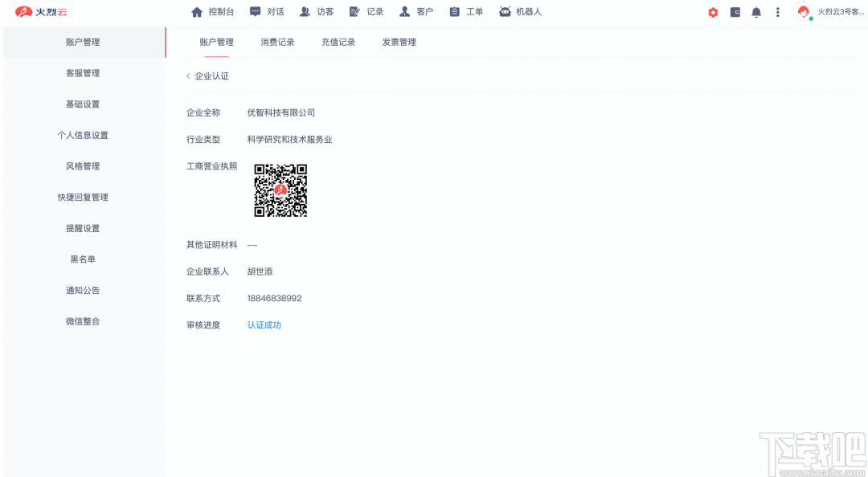Click the user avatar with online dot
This screenshot has width=868, height=477.
[803, 11]
